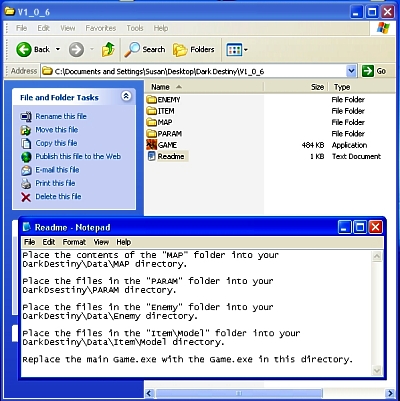
Task: Toggle the Folders pane button
Action: (x=194, y=50)
